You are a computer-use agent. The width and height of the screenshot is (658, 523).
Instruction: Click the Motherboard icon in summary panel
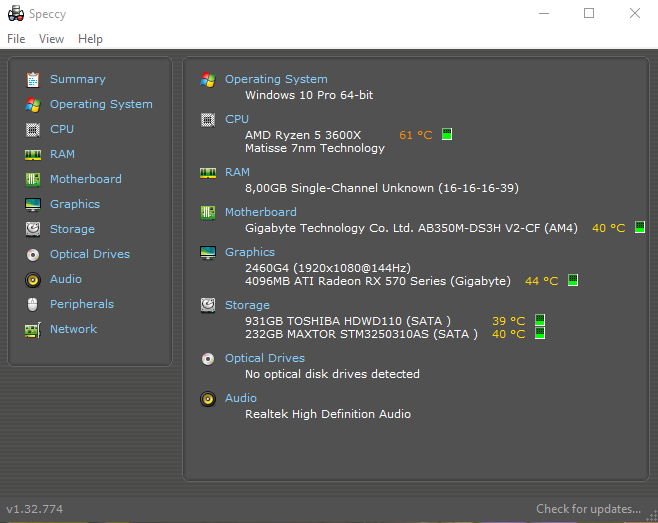pos(208,213)
